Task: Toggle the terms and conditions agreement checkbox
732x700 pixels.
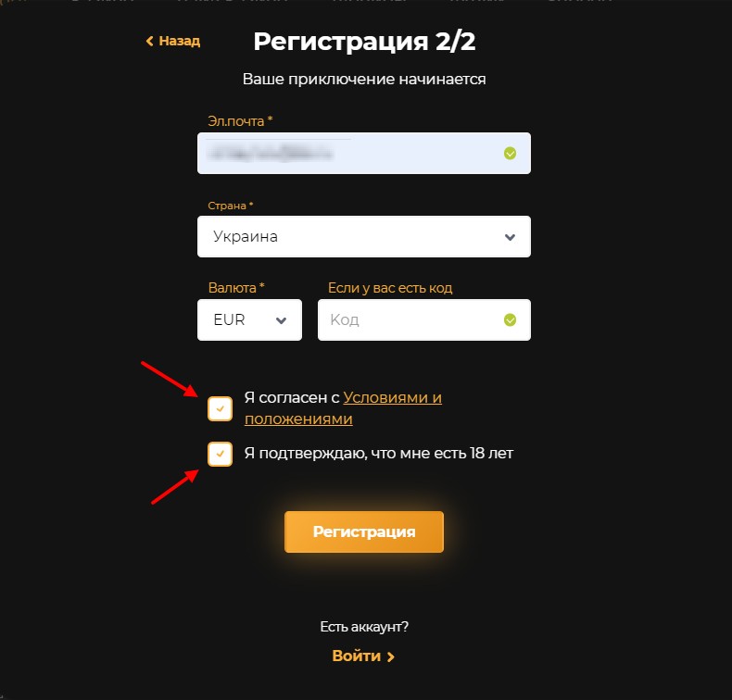Action: tap(220, 408)
